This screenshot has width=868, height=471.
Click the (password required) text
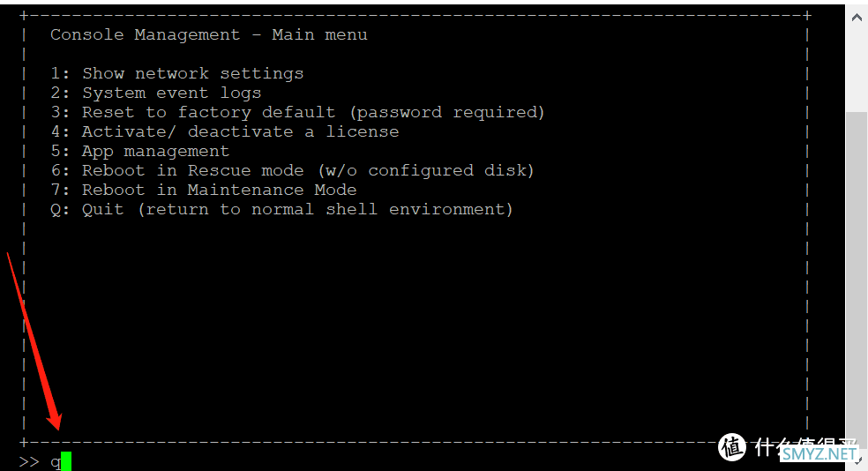pos(447,112)
